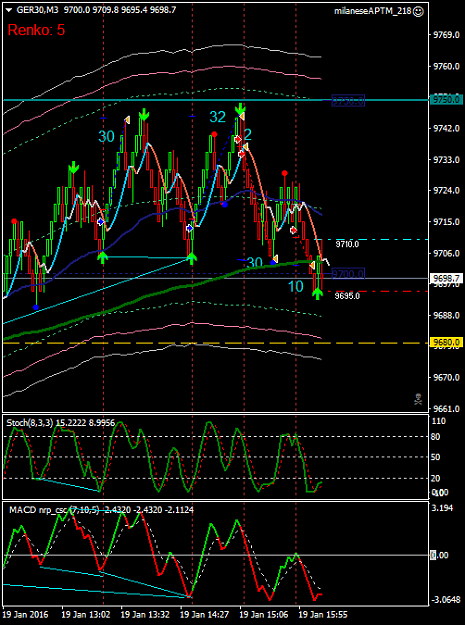Viewport: 465px width, 625px height.
Task: Click the MACD 3.194 scale value
Action: (442, 508)
